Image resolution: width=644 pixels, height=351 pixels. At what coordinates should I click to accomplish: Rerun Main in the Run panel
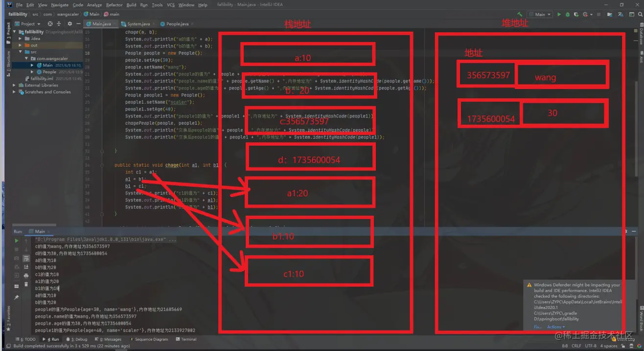(17, 241)
